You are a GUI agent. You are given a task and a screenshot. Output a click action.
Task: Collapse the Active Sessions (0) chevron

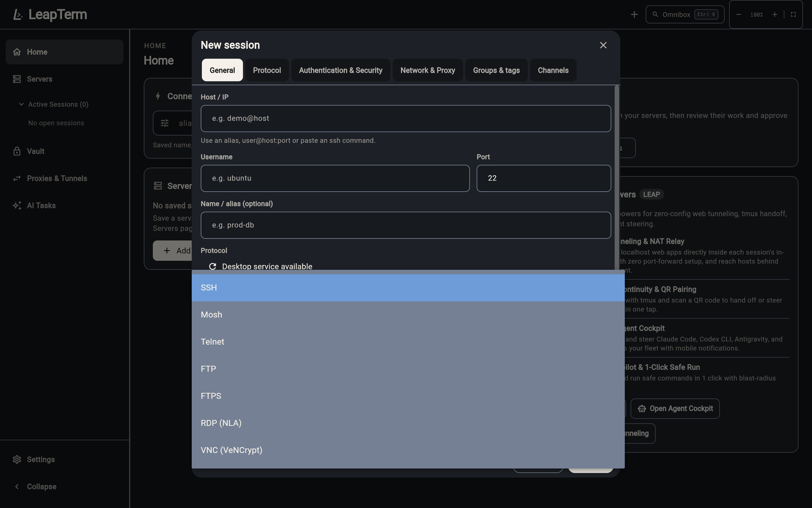click(21, 104)
